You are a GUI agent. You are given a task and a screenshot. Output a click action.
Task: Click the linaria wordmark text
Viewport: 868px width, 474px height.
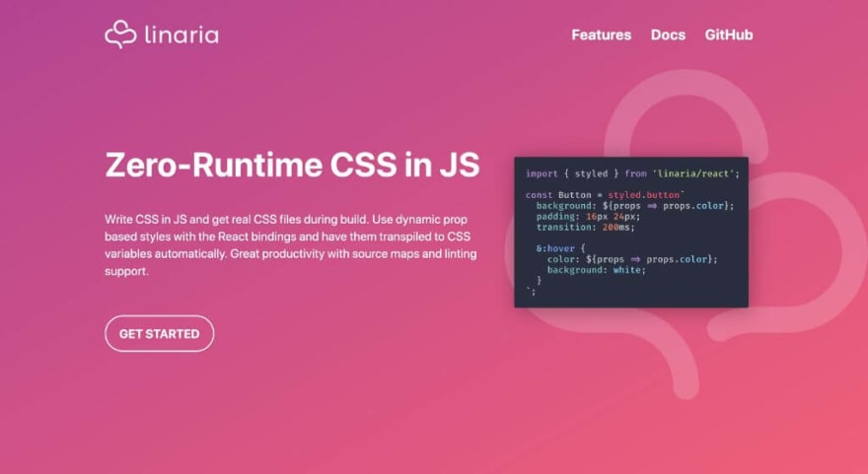[181, 35]
